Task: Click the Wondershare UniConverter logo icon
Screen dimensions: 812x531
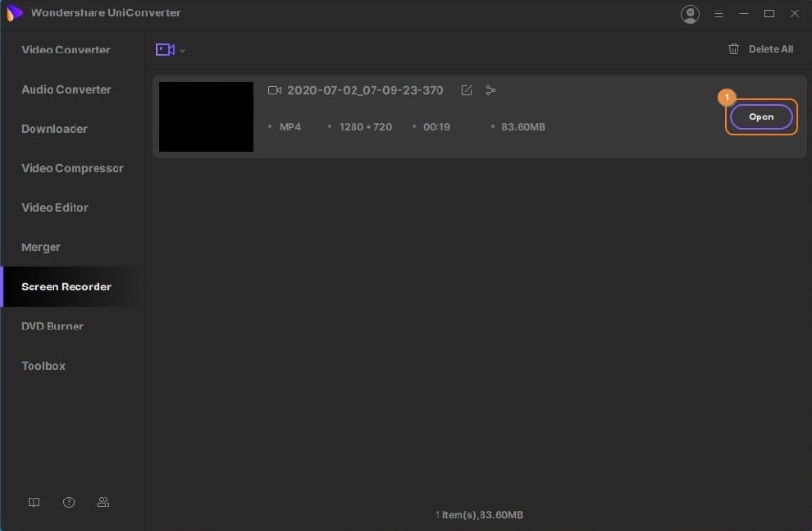Action: [14, 13]
